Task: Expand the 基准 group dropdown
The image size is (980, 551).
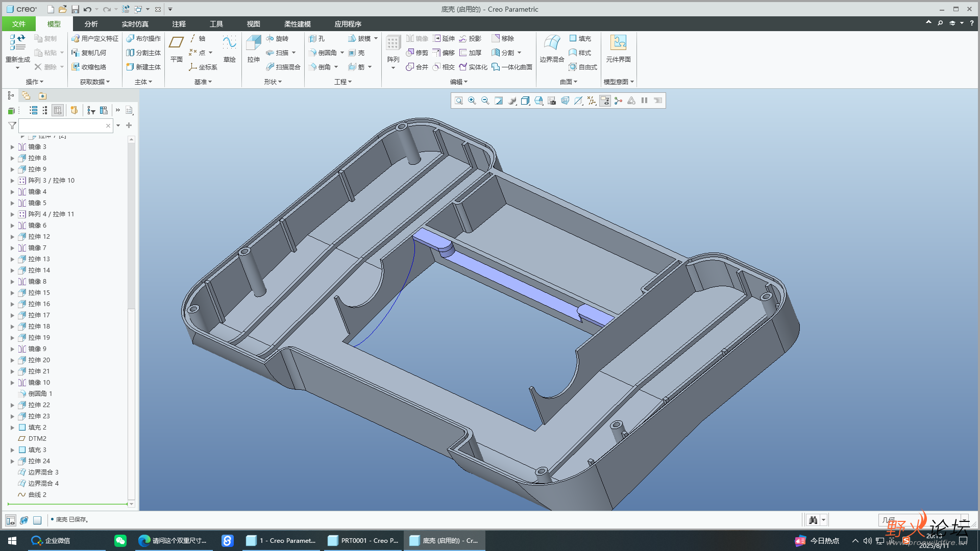Action: pyautogui.click(x=203, y=82)
